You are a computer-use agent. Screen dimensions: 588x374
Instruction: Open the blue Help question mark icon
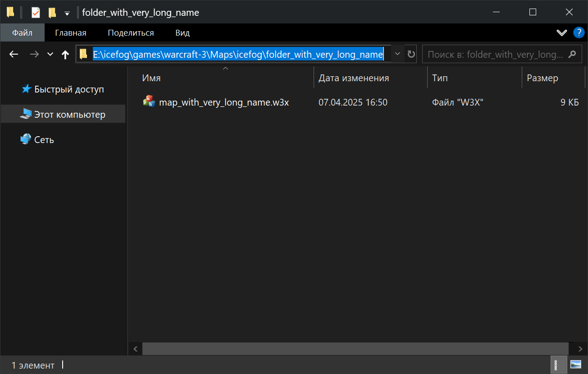click(x=578, y=33)
